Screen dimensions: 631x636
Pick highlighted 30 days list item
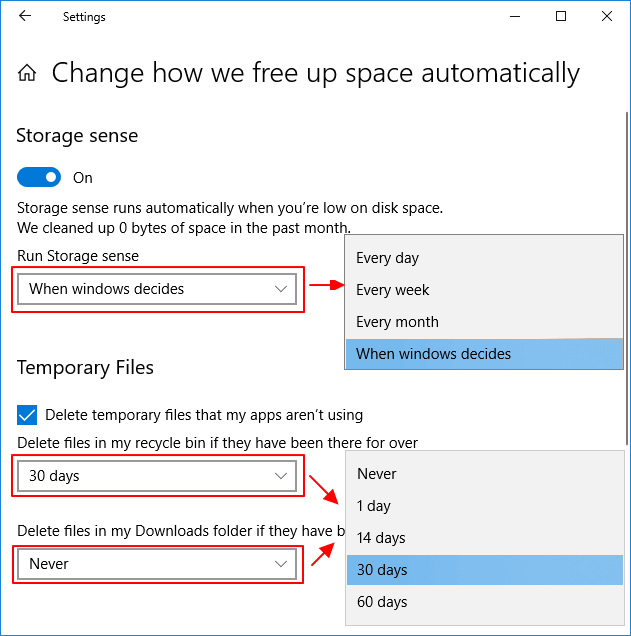[382, 570]
